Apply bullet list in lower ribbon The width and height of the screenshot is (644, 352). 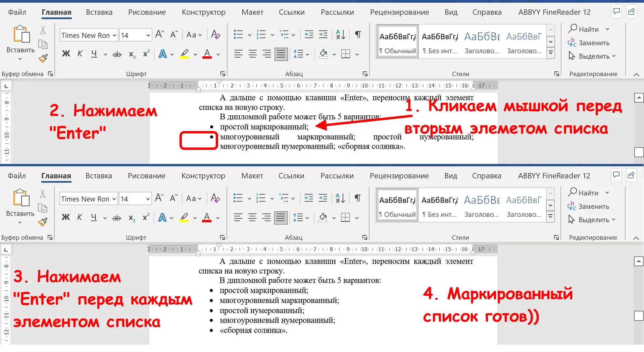coord(238,198)
